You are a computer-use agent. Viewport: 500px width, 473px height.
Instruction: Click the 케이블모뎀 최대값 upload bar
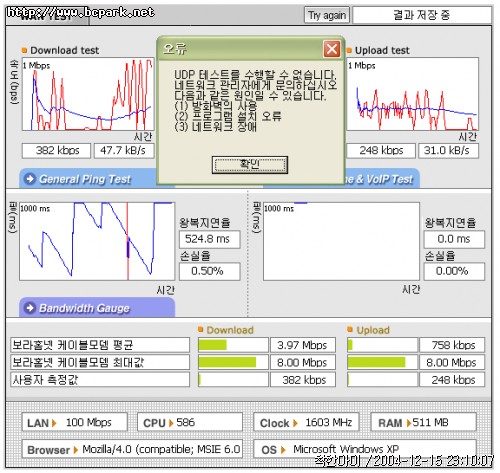382,362
